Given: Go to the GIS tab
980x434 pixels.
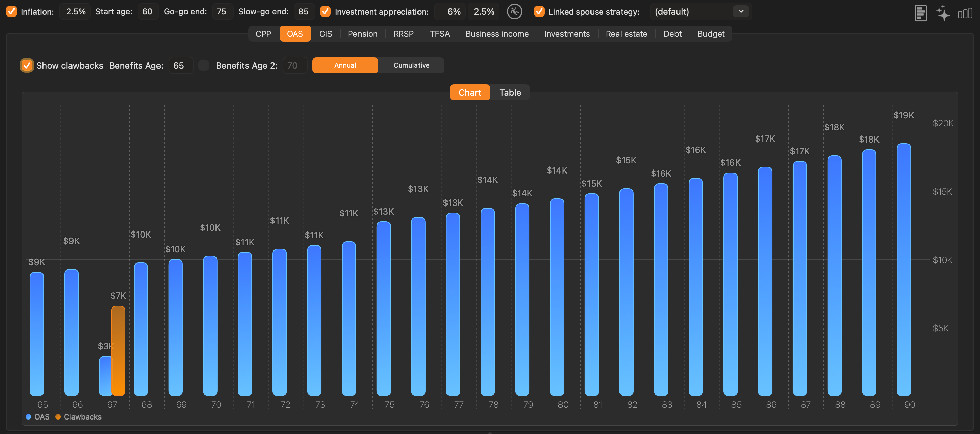Looking at the screenshot, I should point(326,34).
